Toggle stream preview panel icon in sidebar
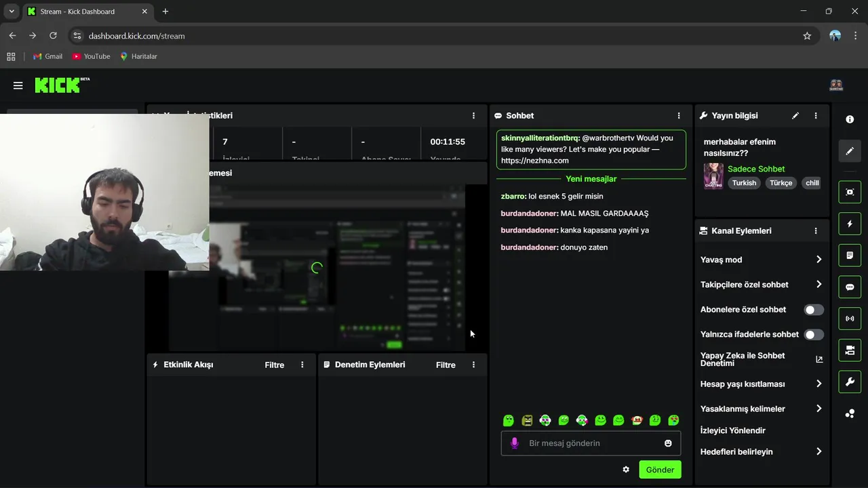This screenshot has height=488, width=868. (x=850, y=192)
